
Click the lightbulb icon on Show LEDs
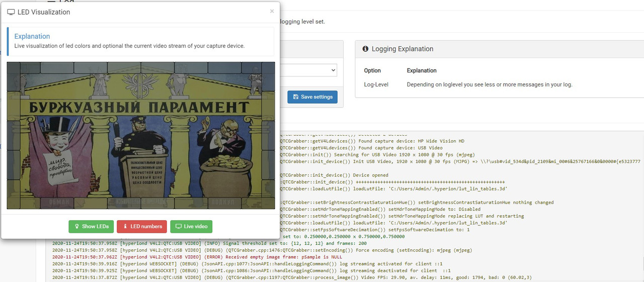click(76, 226)
